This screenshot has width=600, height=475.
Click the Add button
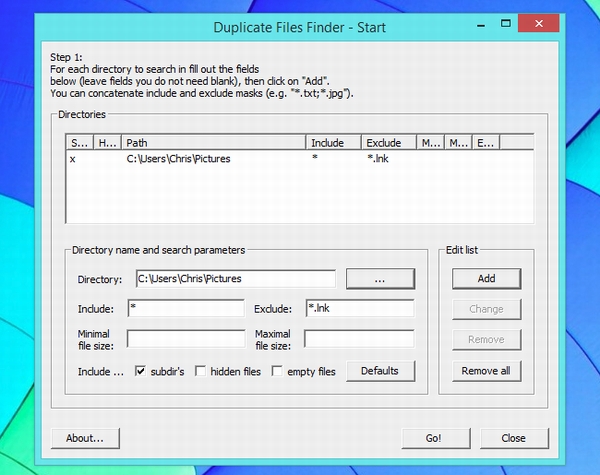tap(486, 279)
